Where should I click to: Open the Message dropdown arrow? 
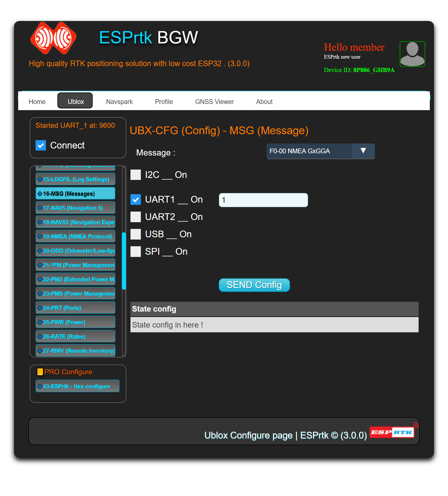[363, 151]
